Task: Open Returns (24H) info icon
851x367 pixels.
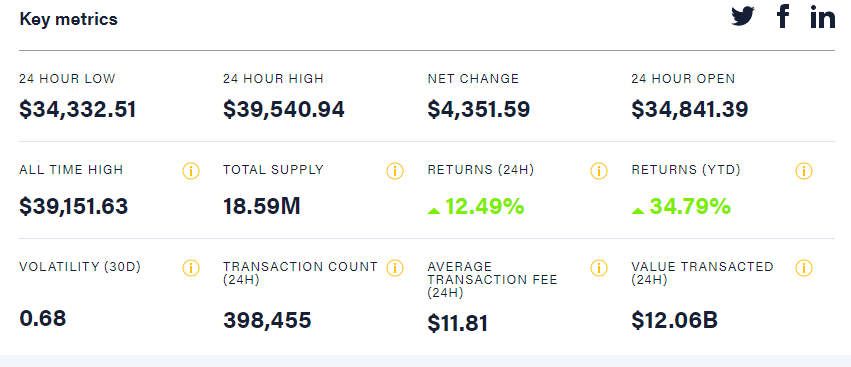Action: click(x=599, y=171)
